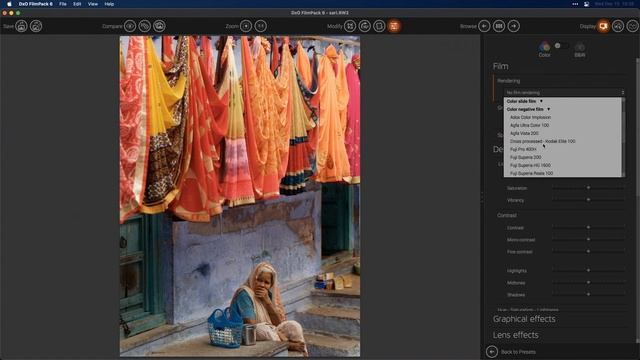Viewport: 640px width, 360px height.
Task: Open the Help menu
Action: (109, 4)
